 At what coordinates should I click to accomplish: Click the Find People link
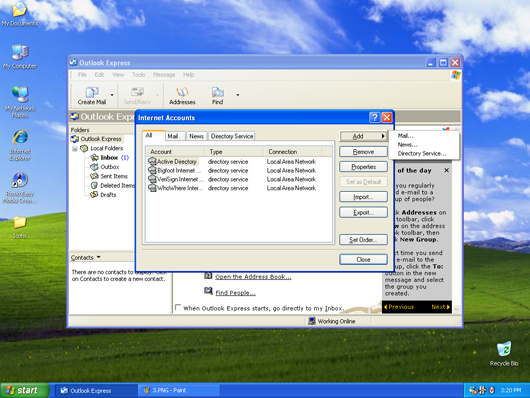click(x=236, y=292)
